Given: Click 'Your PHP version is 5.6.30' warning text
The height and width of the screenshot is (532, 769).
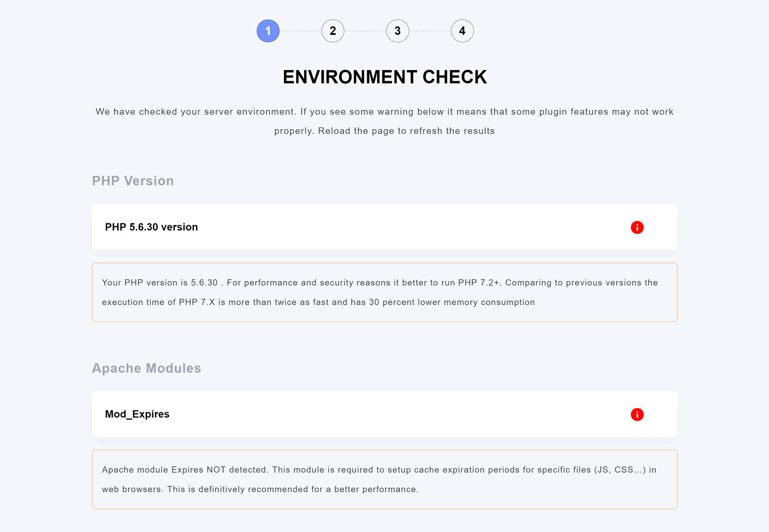Looking at the screenshot, I should [160, 283].
